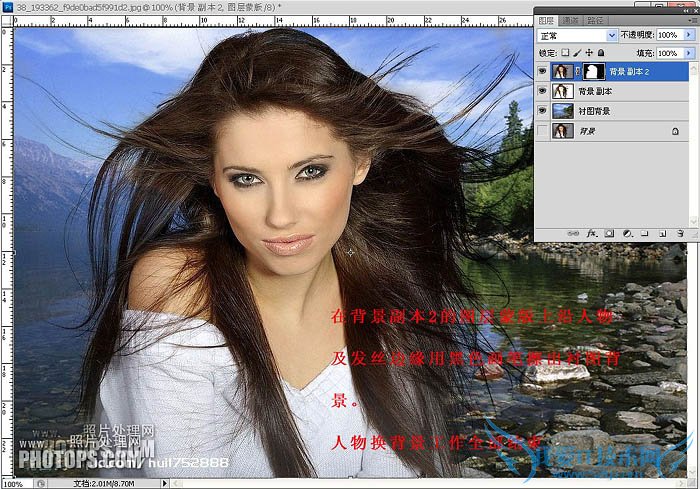The image size is (700, 489).
Task: Open the 填充 fill slider arrow
Action: click(689, 53)
